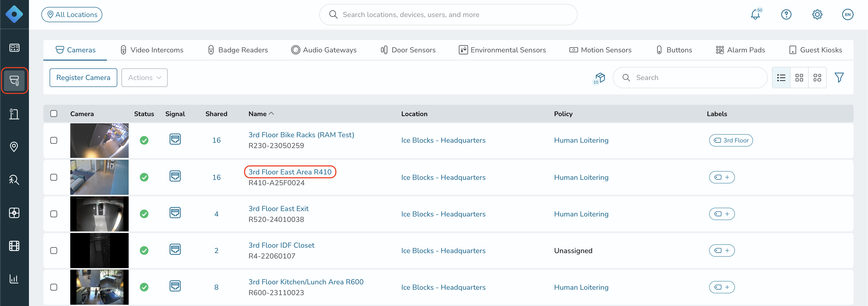Open the Actions dropdown
The image size is (868, 306).
point(144,78)
